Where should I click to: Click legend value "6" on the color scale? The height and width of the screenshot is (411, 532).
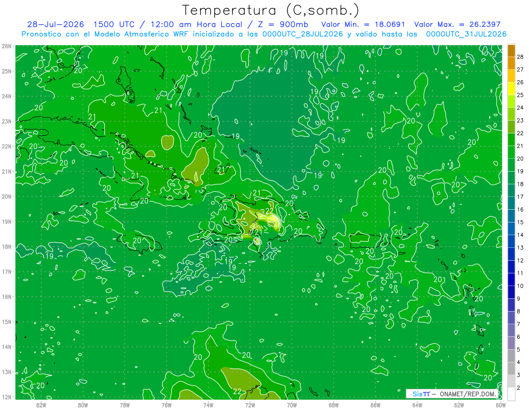point(518,337)
